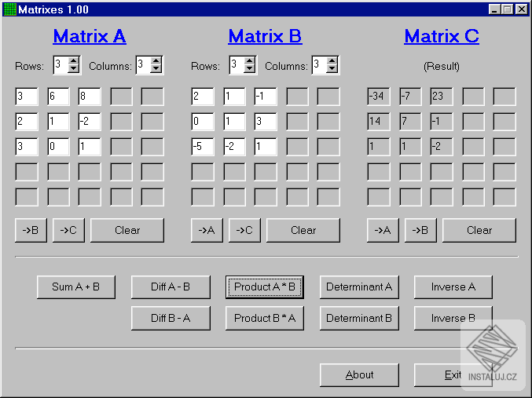Copy Matrix A to B with ->B button
The height and width of the screenshot is (398, 532).
(x=31, y=230)
